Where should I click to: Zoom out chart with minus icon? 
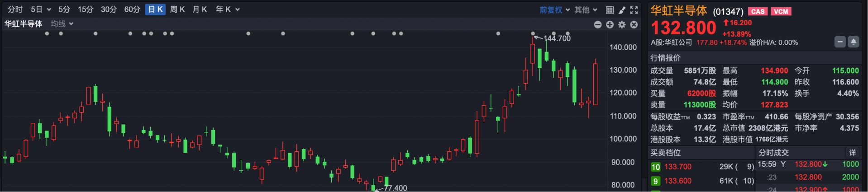(598, 24)
